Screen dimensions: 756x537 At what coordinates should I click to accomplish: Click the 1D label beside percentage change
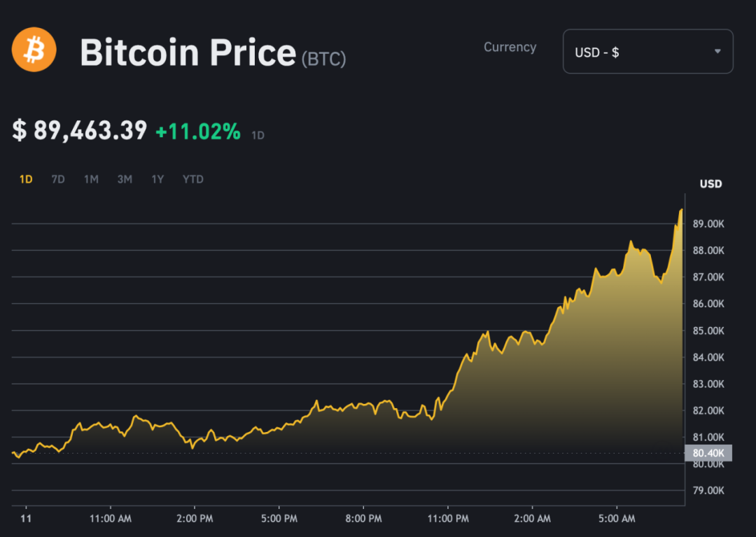coord(258,135)
